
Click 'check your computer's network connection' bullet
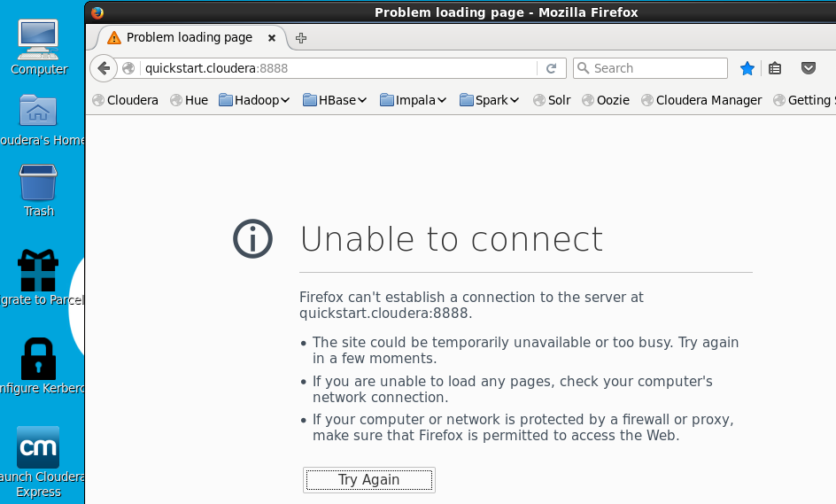[x=513, y=390]
